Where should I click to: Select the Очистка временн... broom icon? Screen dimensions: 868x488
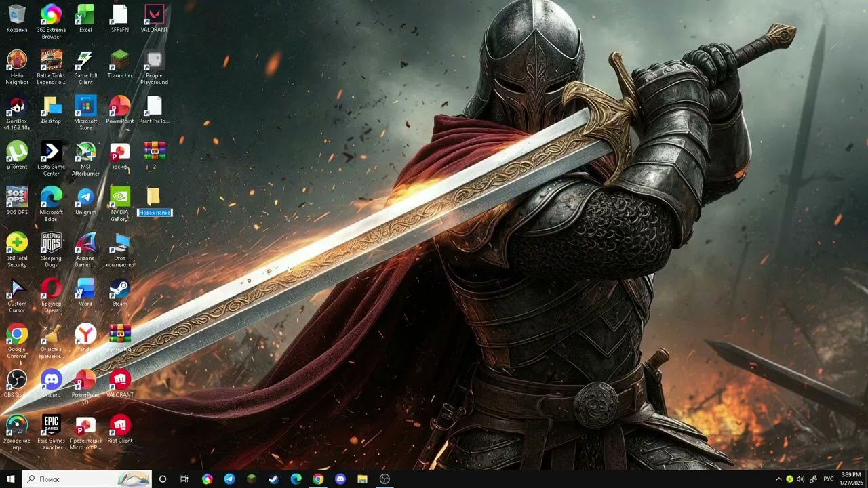point(52,333)
